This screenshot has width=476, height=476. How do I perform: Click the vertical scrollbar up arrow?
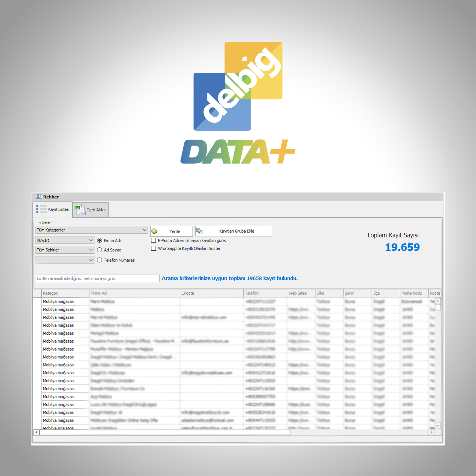(438, 301)
